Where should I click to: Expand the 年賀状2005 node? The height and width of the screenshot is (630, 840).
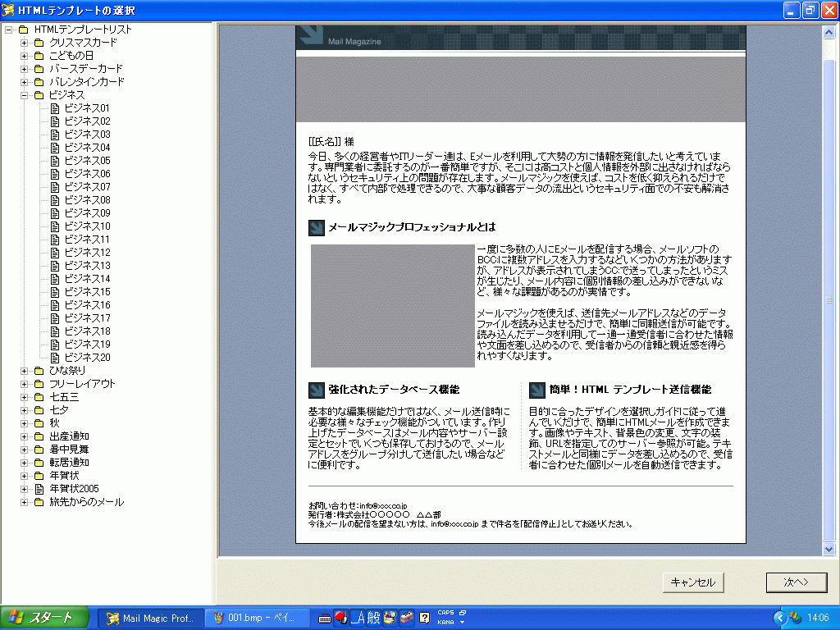pyautogui.click(x=24, y=489)
